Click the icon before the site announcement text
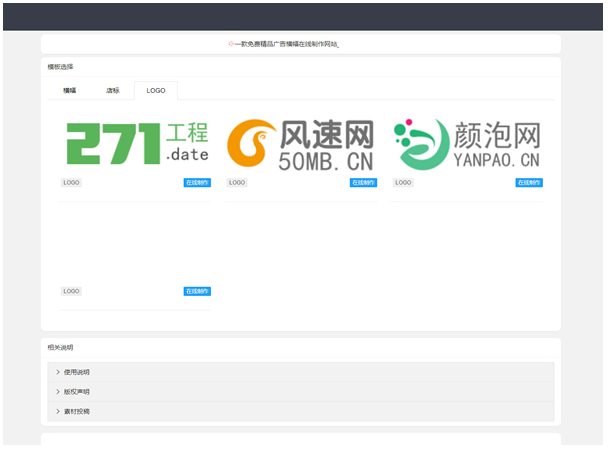Screen dimensions: 610x451 (231, 45)
